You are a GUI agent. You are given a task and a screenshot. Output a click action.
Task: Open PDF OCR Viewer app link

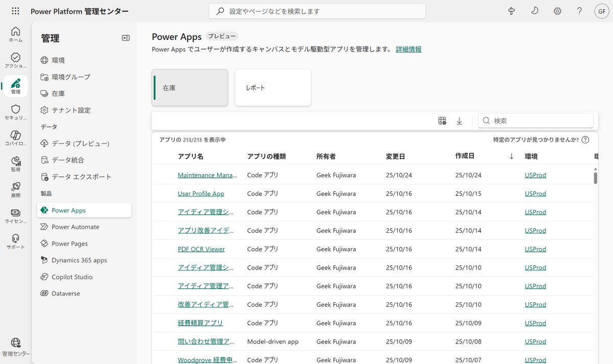tap(201, 249)
